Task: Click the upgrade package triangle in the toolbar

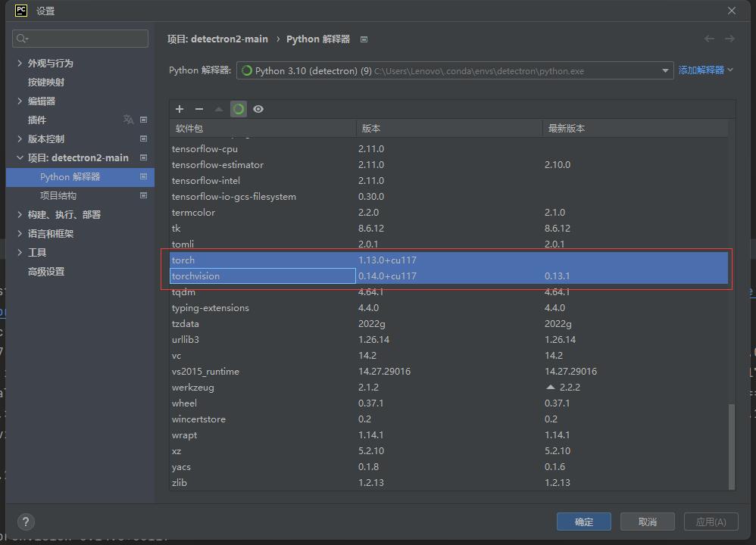Action: pos(219,109)
